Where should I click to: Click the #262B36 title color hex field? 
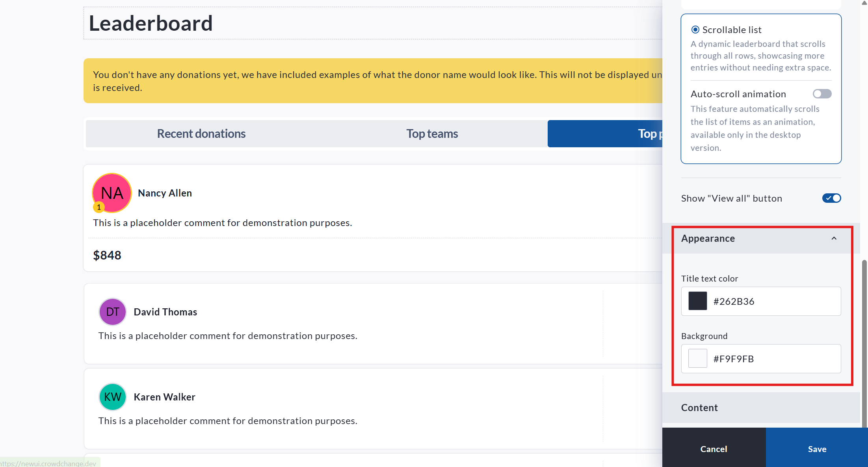point(772,301)
